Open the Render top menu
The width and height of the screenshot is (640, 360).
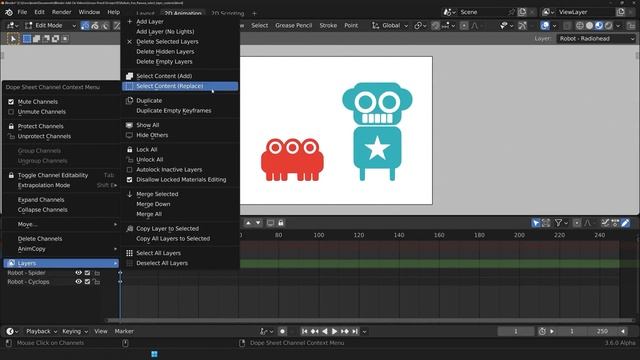tap(61, 12)
